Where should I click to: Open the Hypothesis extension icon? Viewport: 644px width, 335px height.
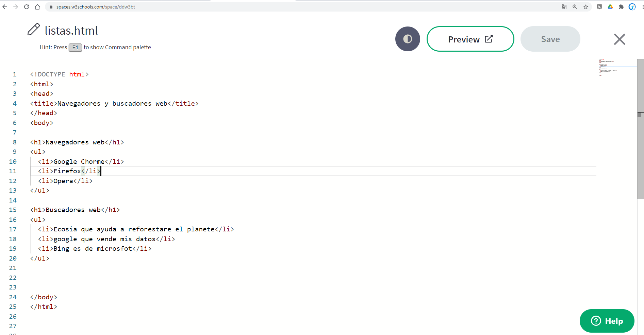[599, 7]
